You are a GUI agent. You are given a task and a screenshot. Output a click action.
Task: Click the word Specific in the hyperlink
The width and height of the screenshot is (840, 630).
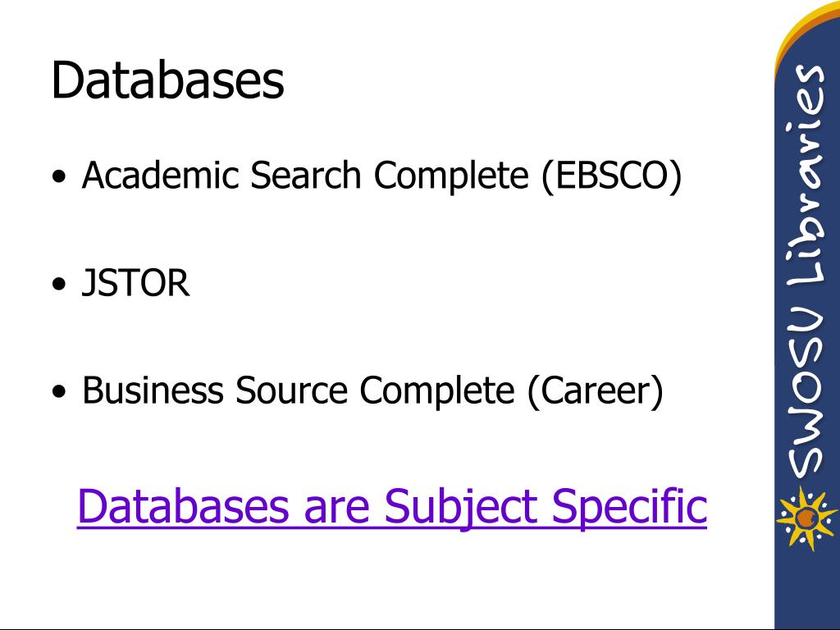click(x=629, y=508)
